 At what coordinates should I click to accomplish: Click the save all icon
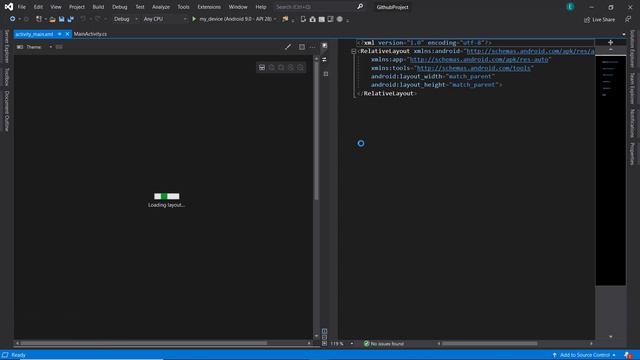coord(71,19)
